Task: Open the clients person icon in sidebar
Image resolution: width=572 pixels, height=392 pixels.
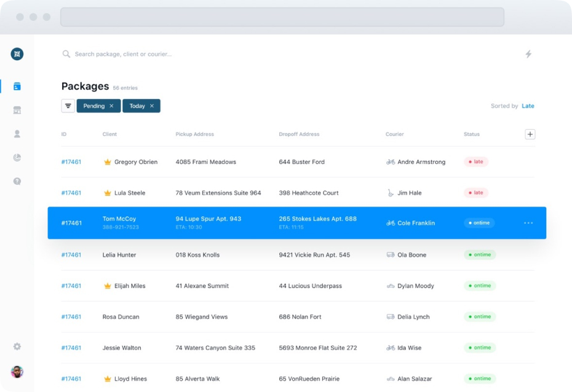Action: tap(17, 134)
